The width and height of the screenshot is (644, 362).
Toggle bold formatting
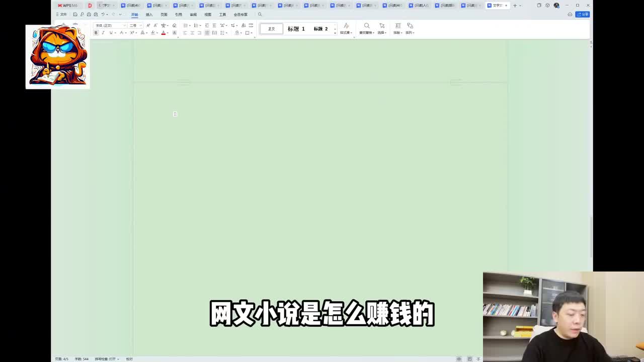(x=96, y=33)
